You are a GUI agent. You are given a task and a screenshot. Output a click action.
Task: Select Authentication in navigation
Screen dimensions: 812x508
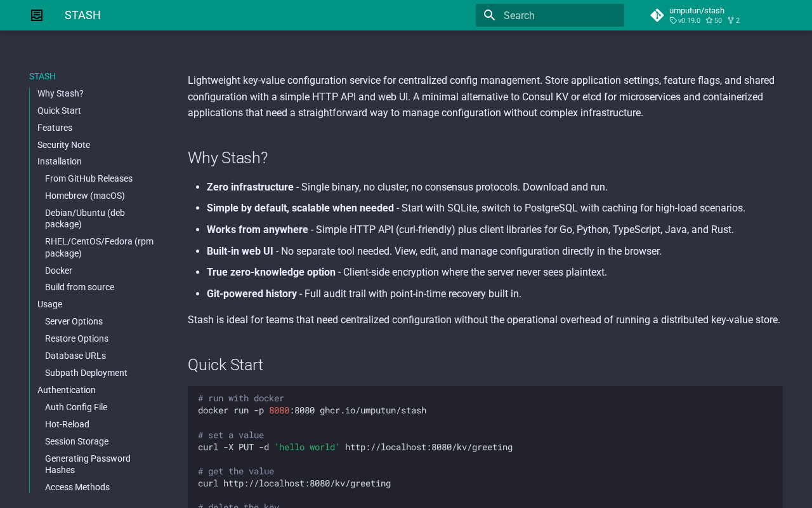tap(67, 390)
